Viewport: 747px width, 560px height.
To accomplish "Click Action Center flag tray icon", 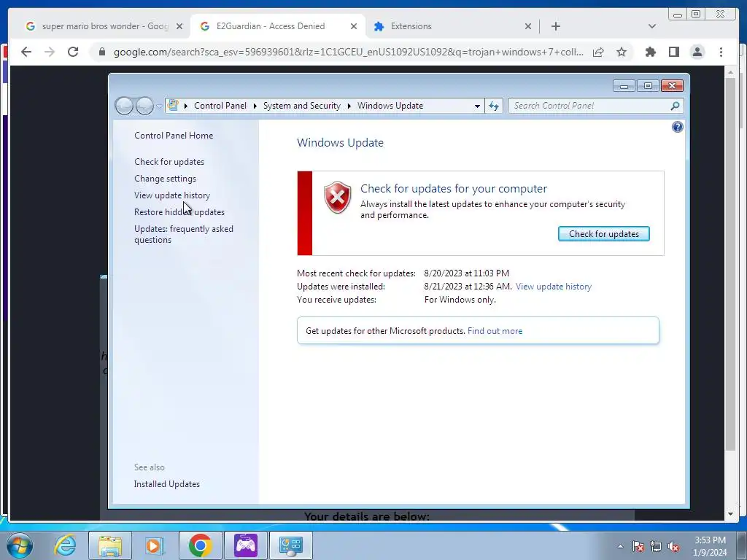I will (x=638, y=546).
